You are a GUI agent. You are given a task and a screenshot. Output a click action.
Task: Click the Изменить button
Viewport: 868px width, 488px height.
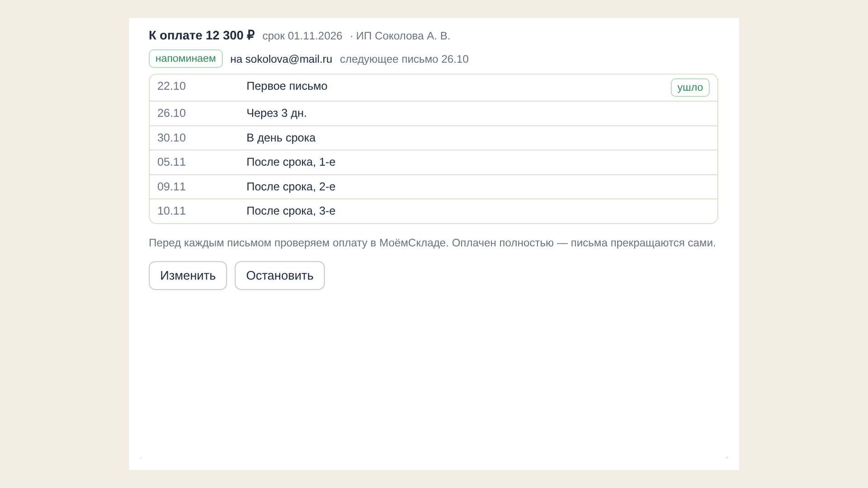[188, 276]
